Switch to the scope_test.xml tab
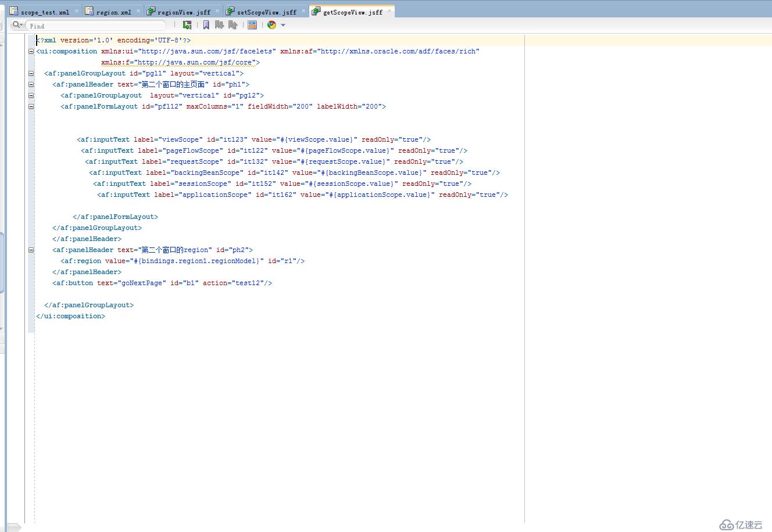 pyautogui.click(x=45, y=12)
